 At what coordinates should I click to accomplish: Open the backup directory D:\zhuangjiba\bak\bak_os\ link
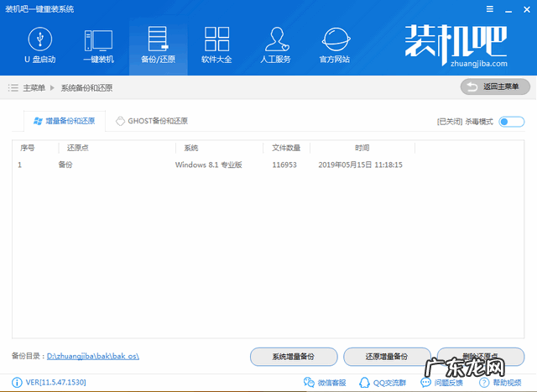(93, 357)
